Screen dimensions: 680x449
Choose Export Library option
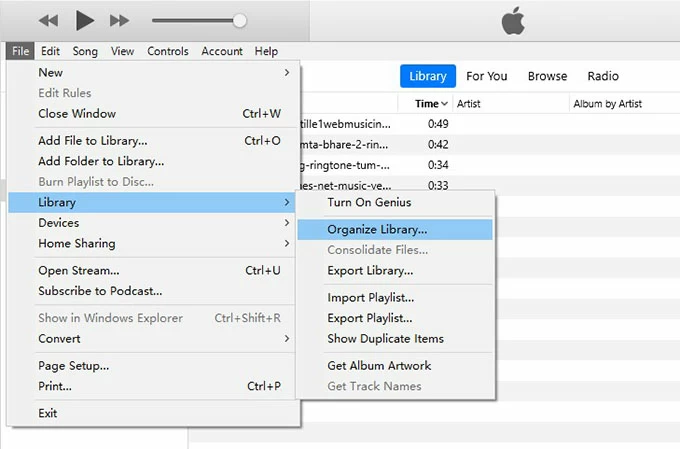point(370,270)
